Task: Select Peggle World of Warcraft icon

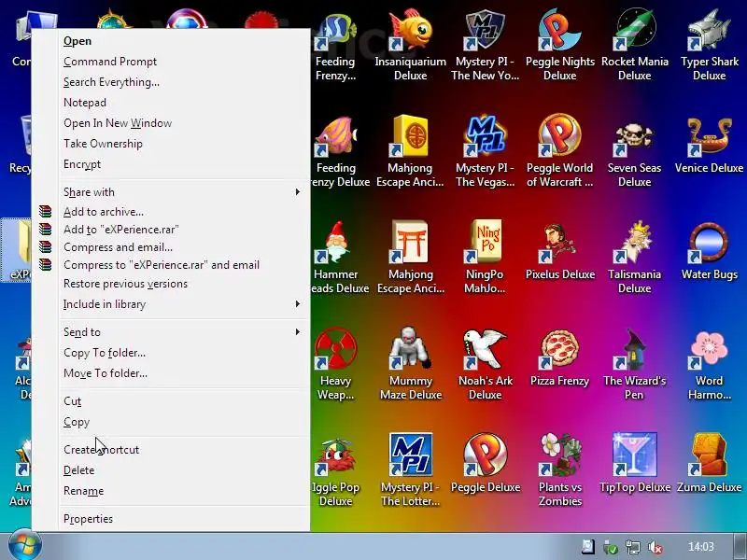Action: pyautogui.click(x=559, y=136)
